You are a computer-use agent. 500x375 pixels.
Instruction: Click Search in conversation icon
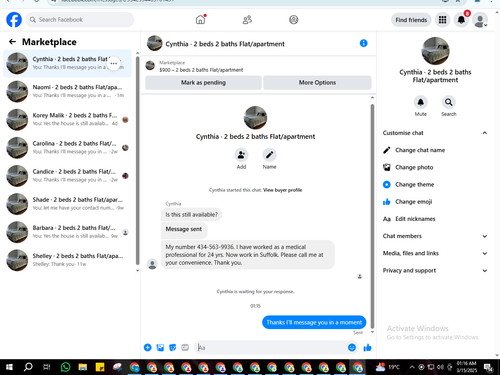[449, 102]
